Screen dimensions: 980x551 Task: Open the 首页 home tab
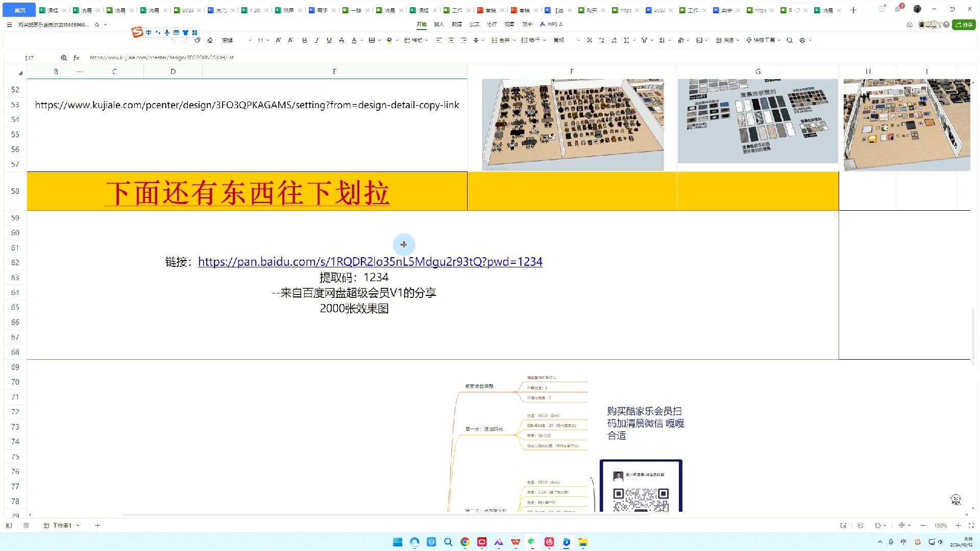coord(19,10)
